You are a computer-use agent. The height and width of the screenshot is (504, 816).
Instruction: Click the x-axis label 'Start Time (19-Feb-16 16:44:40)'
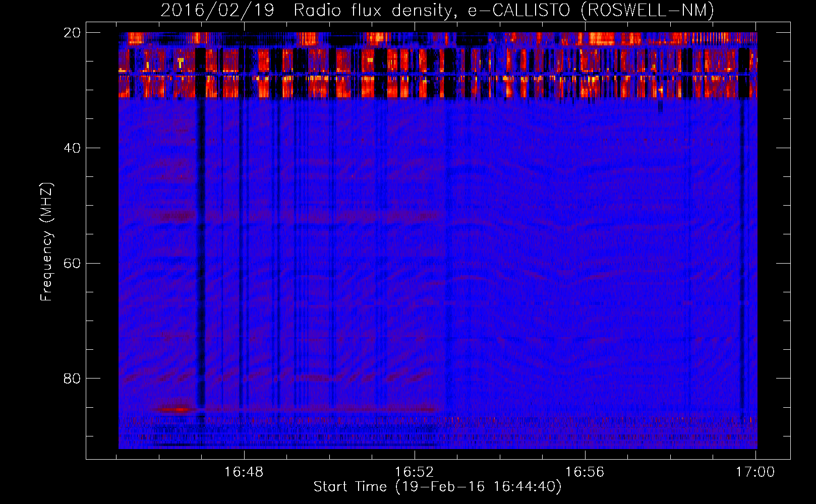point(437,487)
